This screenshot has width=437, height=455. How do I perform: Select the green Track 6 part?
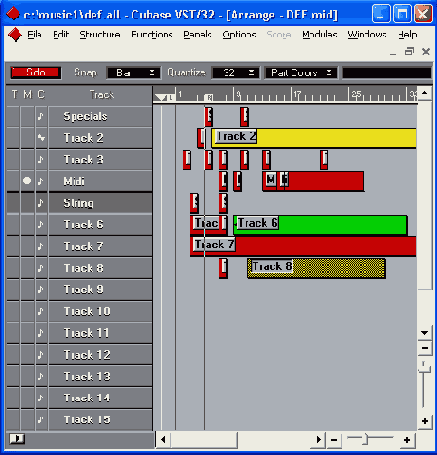(x=320, y=225)
